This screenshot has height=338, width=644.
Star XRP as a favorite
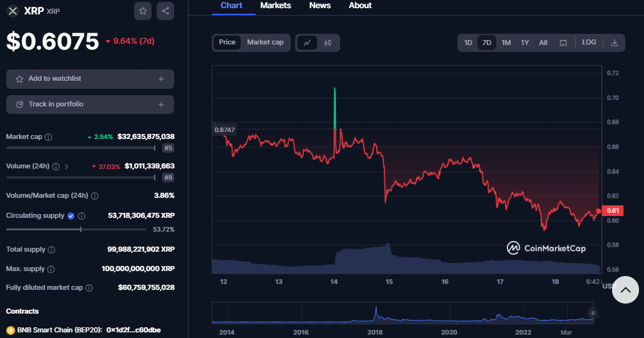point(143,11)
